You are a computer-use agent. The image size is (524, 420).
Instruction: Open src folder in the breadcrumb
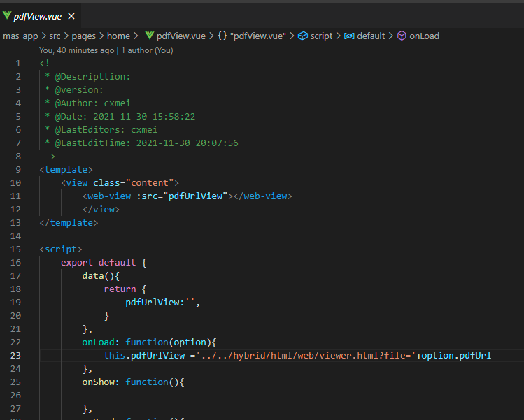click(x=55, y=36)
